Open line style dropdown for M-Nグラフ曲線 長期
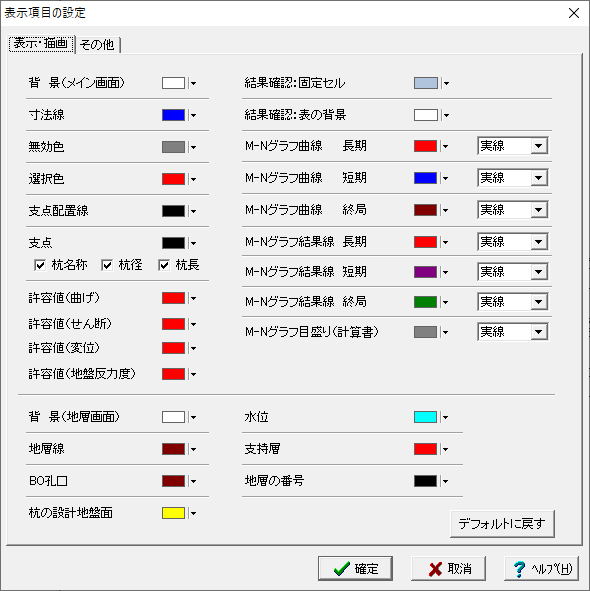Viewport: 590px width, 591px height. 539,146
